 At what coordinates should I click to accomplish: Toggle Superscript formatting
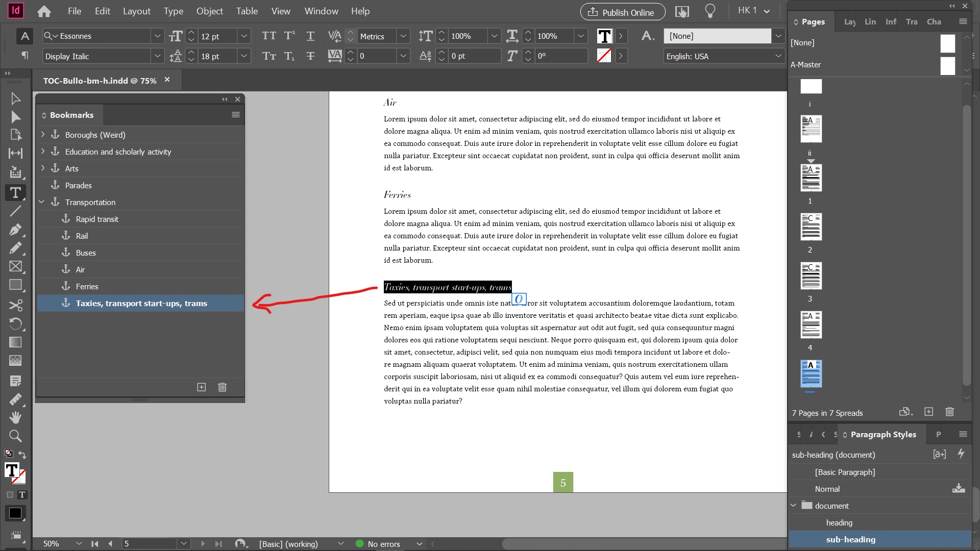pos(289,36)
